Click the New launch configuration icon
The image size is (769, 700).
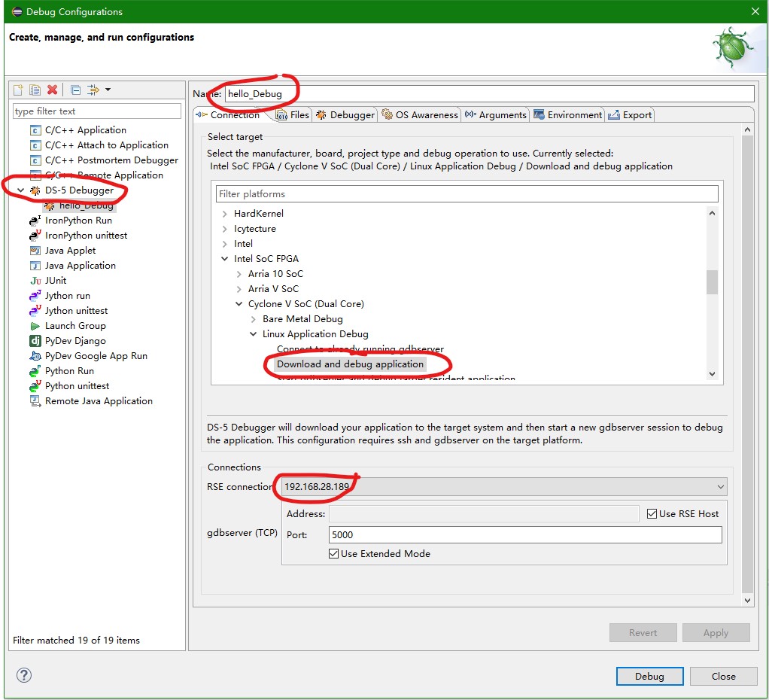[18, 90]
